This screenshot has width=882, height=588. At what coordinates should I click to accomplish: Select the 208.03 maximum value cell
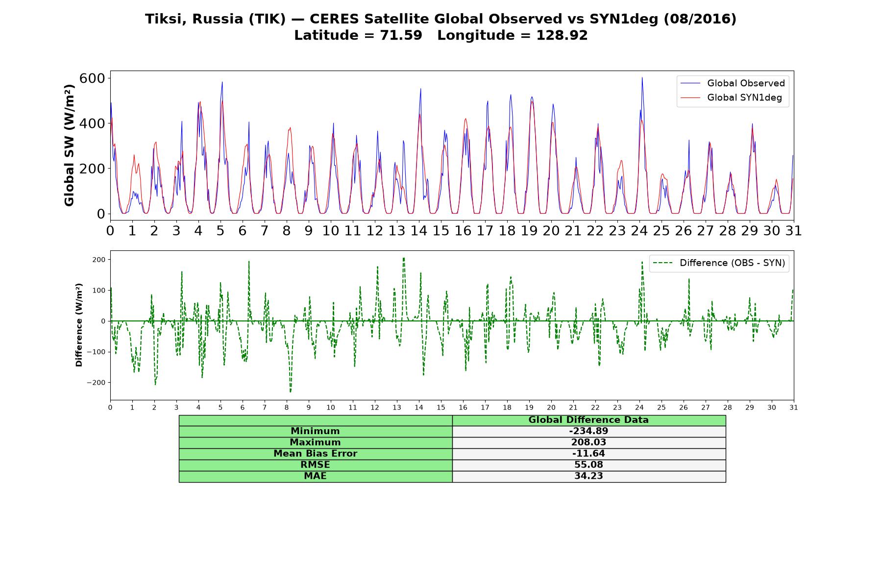589,442
